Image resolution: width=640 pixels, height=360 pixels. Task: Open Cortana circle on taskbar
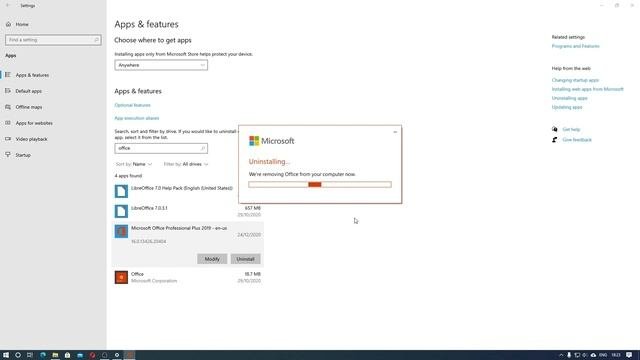coord(18,355)
